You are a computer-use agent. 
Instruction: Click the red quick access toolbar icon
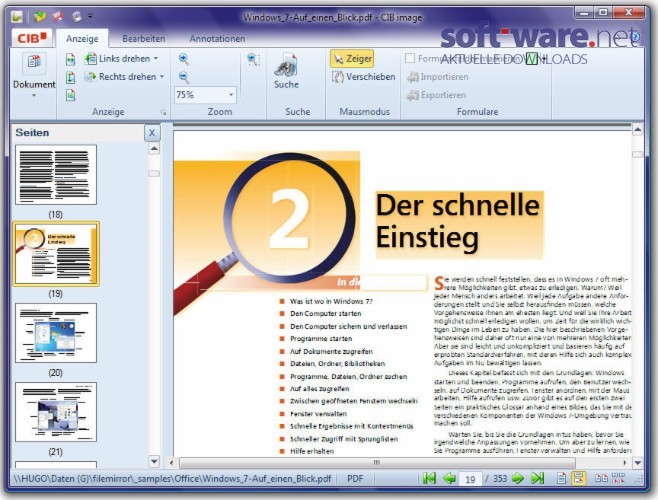(x=58, y=16)
